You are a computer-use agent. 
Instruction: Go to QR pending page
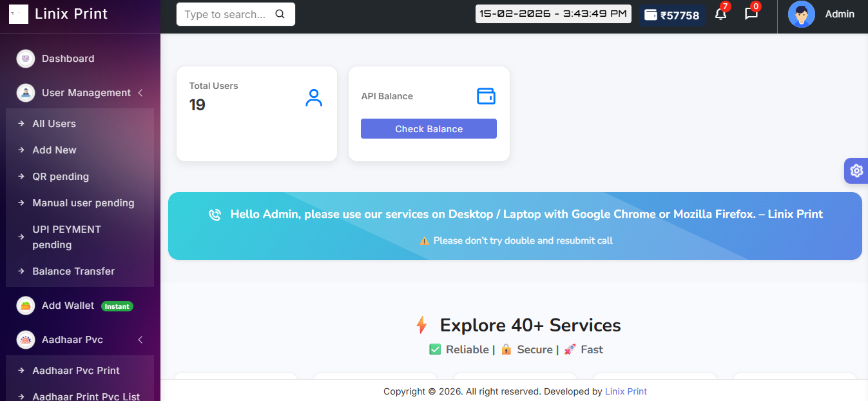pos(61,177)
